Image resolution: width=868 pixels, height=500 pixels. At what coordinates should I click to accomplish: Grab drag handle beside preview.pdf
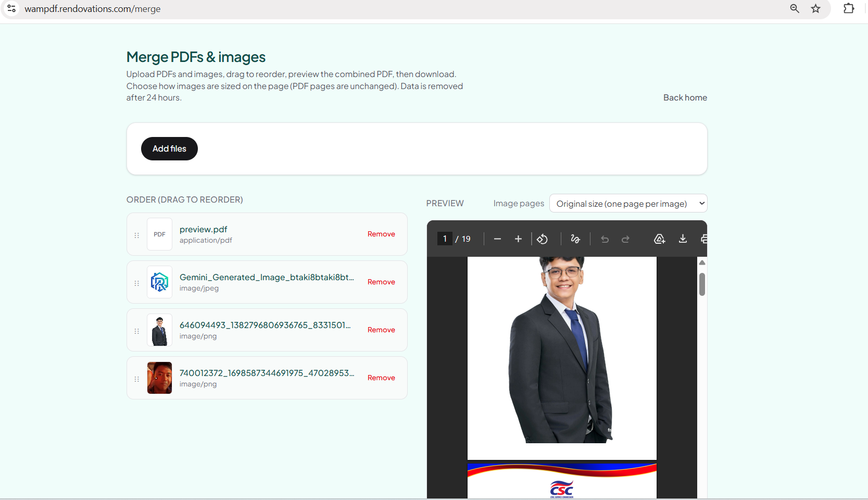tap(137, 235)
